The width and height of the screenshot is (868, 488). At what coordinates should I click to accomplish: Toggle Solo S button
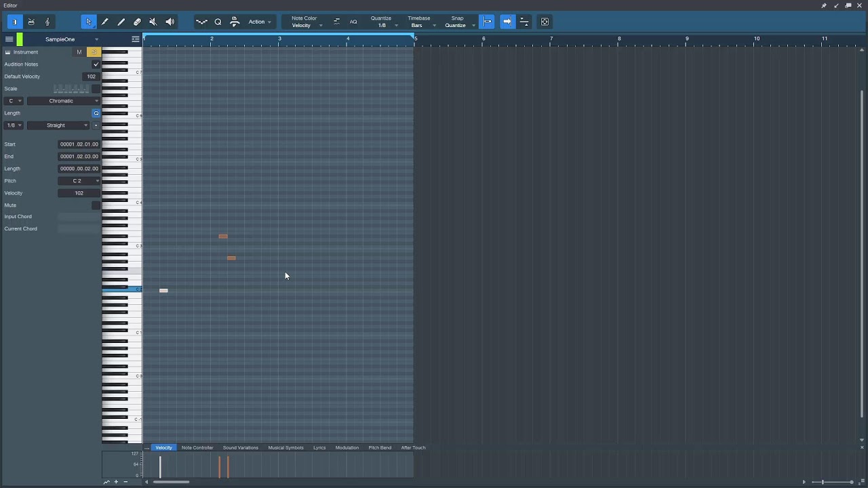point(94,52)
